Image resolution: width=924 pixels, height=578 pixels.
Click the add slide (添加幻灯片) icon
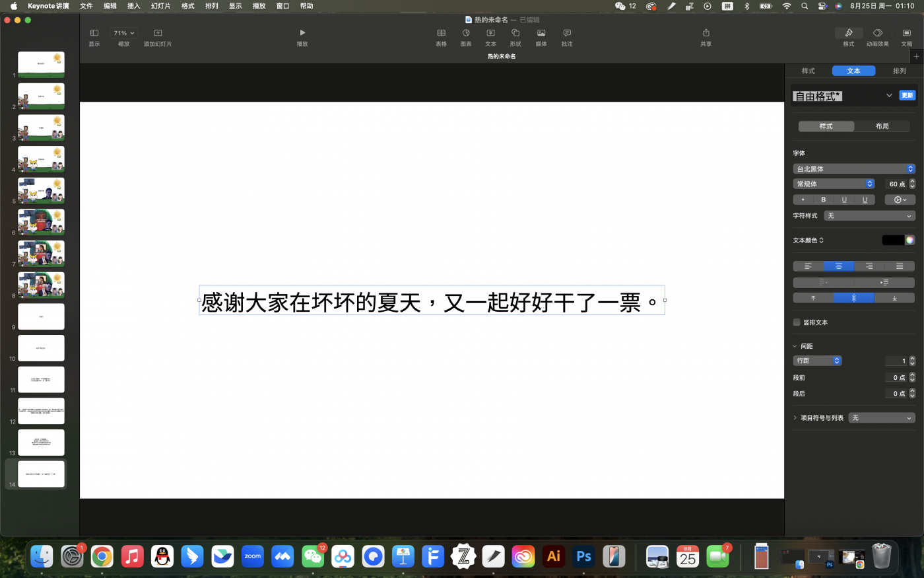[x=158, y=33]
